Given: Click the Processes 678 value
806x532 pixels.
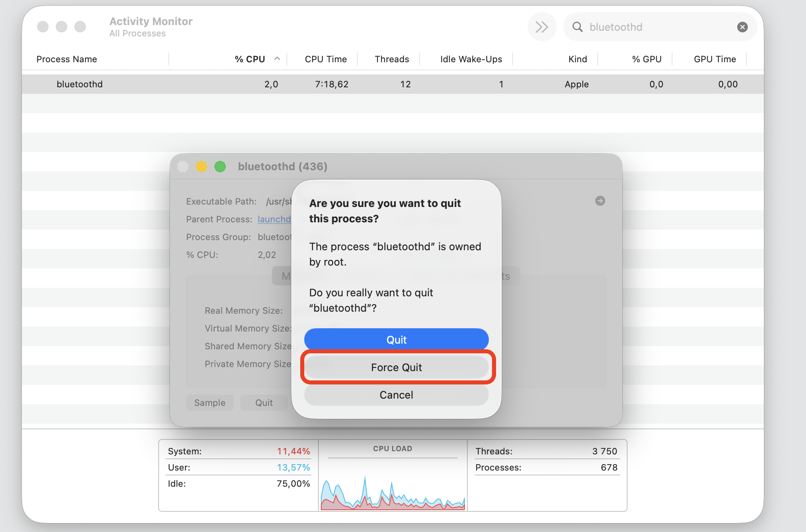Looking at the screenshot, I should click(x=609, y=467).
